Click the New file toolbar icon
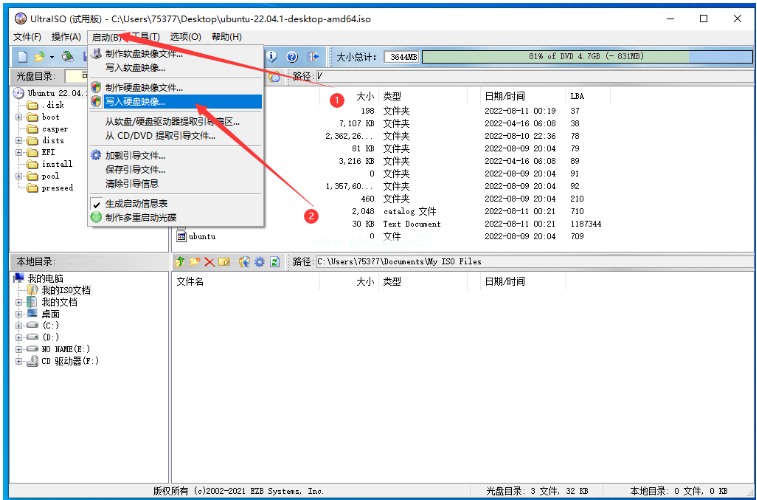This screenshot has height=500, width=757. pyautogui.click(x=22, y=57)
